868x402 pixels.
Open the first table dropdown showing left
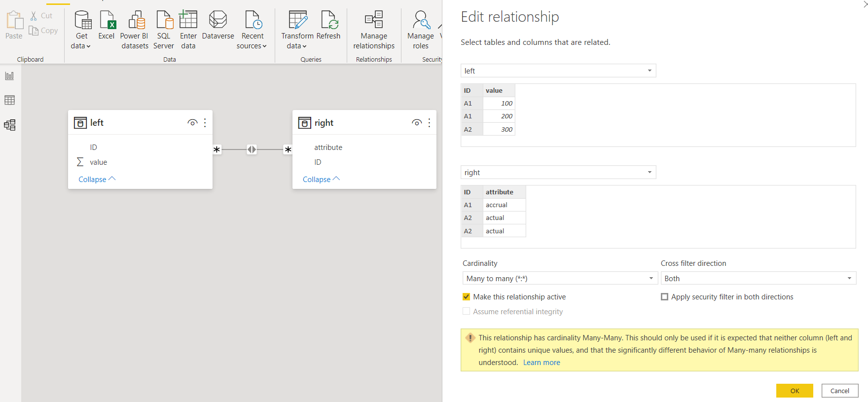click(x=558, y=71)
